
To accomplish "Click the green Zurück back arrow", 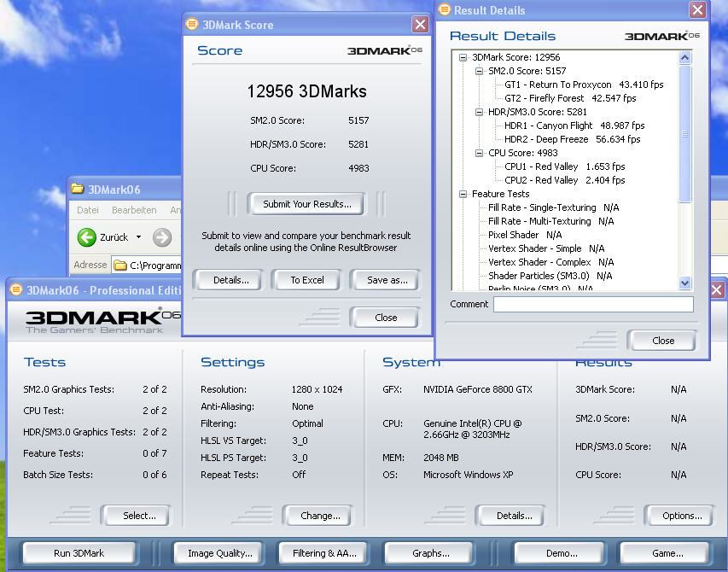I will (x=87, y=237).
